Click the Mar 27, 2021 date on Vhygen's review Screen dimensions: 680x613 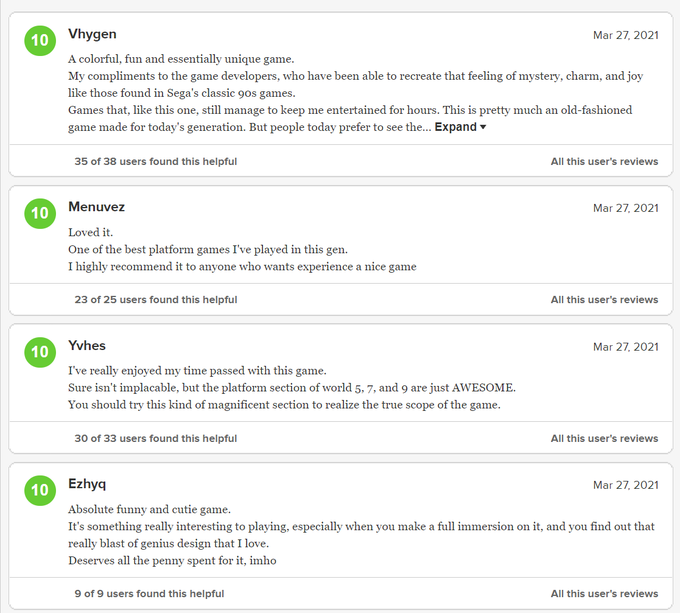pos(625,36)
